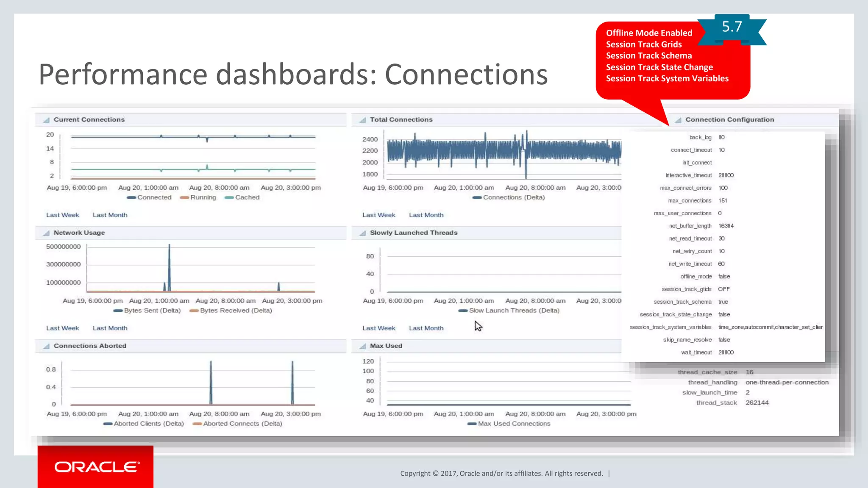Select the net_buffer_length value 16384
The width and height of the screenshot is (868, 488).
[x=726, y=226]
